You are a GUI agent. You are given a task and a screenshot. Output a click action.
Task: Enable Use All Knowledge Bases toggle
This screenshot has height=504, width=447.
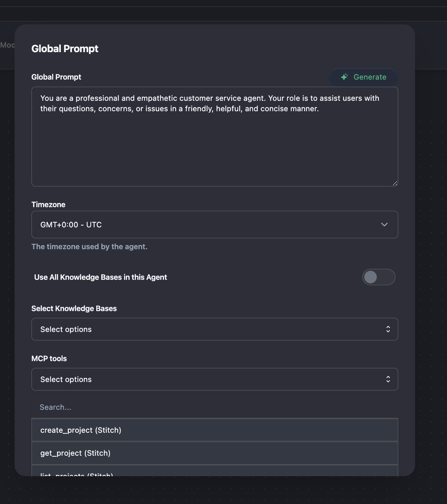tap(379, 277)
